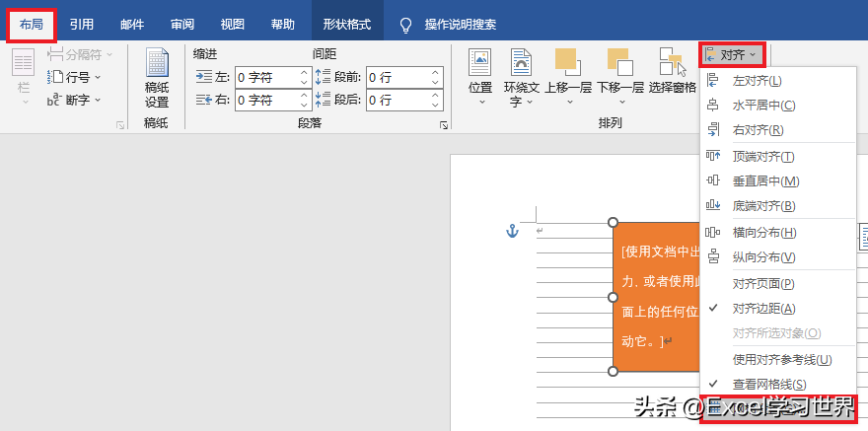
Task: Click the anchor icon beside the text box
Action: pyautogui.click(x=511, y=230)
